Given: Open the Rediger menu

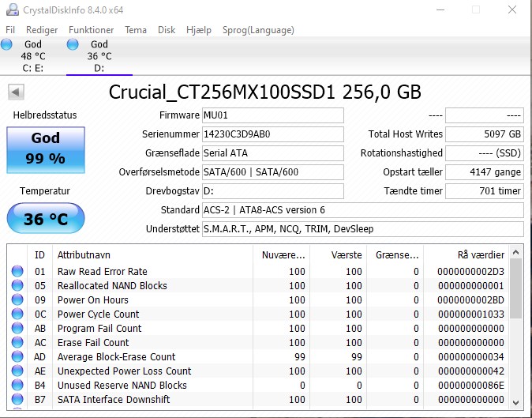Looking at the screenshot, I should [x=42, y=30].
